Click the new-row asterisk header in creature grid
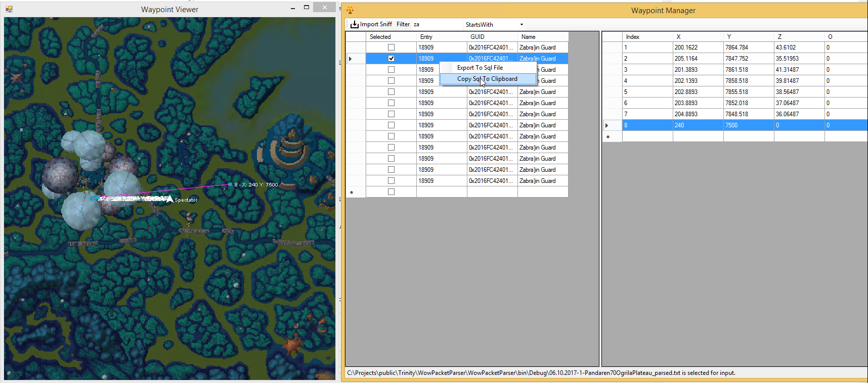This screenshot has width=868, height=383. [356, 192]
